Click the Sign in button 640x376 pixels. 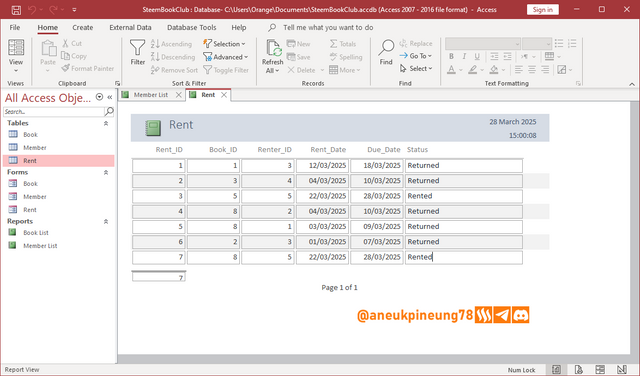click(x=542, y=9)
